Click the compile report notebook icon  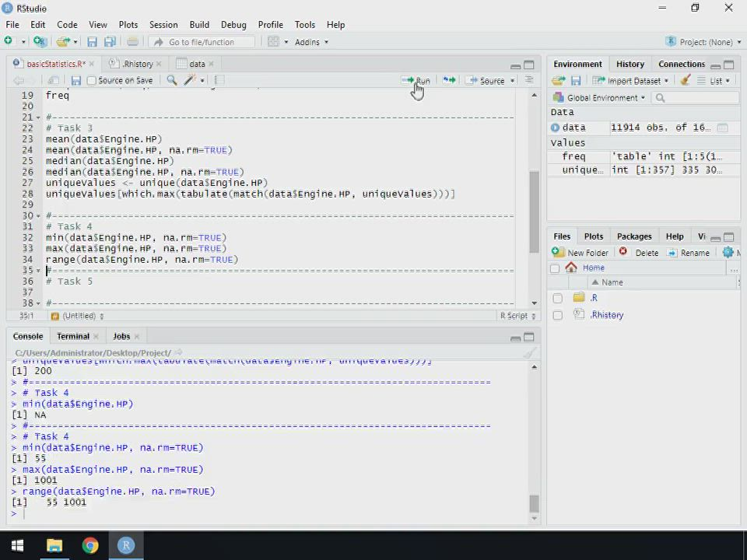coord(219,80)
